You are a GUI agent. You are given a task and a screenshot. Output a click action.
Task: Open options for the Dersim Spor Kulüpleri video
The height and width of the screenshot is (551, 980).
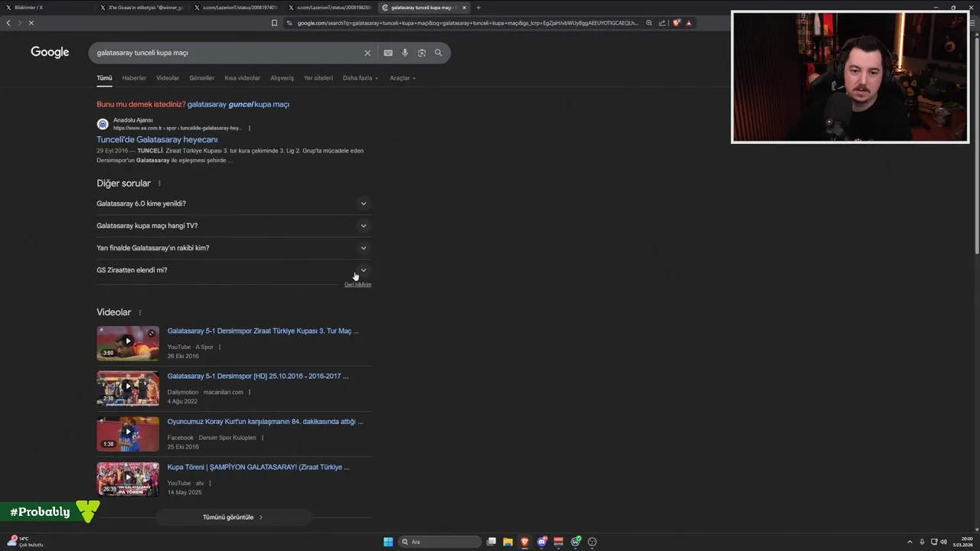tap(263, 438)
